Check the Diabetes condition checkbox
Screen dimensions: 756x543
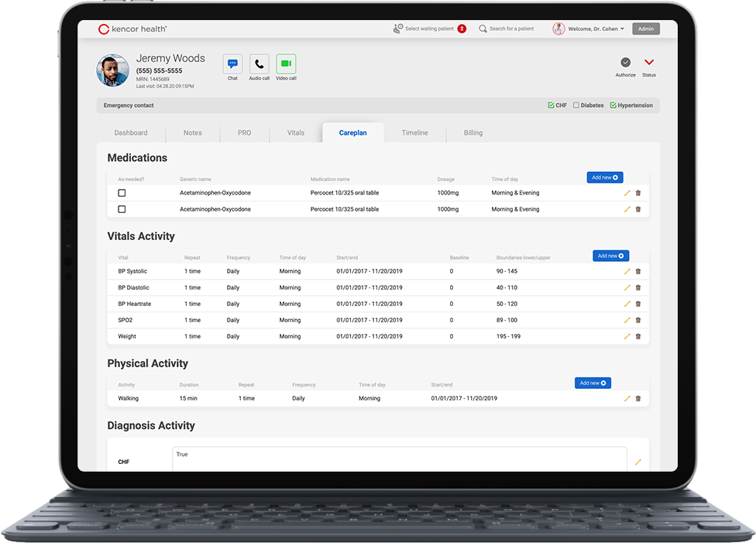click(576, 105)
